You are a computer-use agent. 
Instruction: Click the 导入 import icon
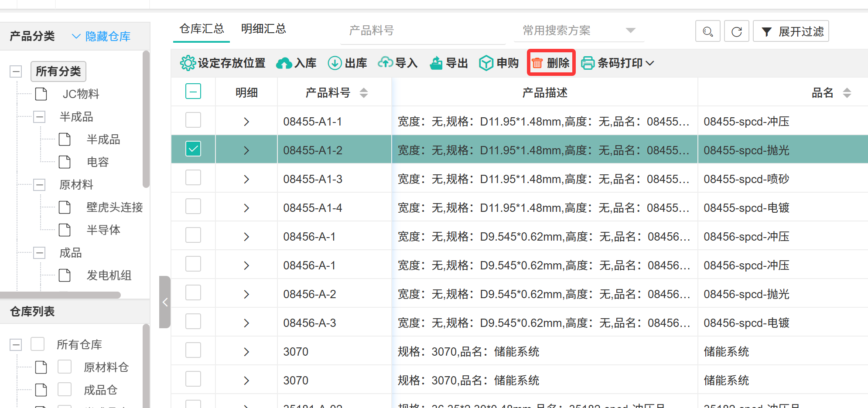pos(385,63)
